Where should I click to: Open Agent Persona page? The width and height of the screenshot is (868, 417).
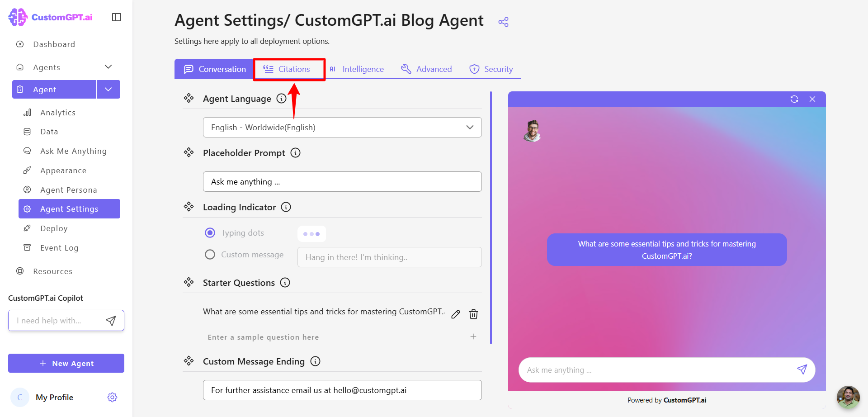(x=69, y=190)
